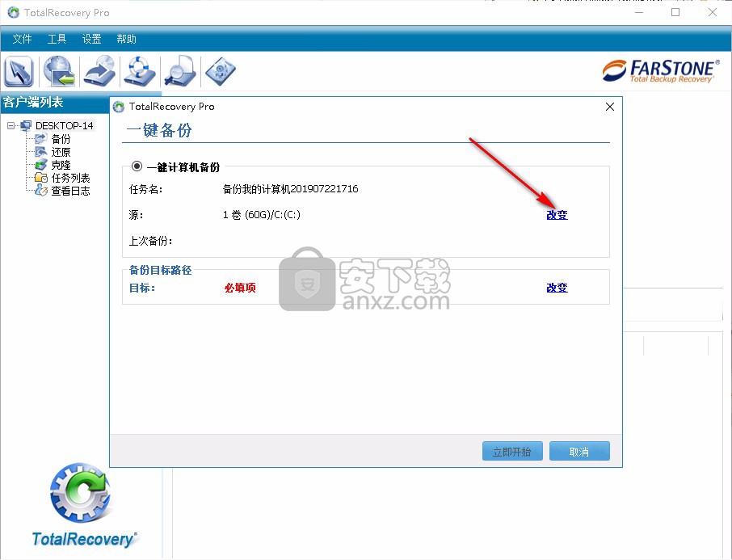Click the dialog title bar app icon

pos(119,107)
